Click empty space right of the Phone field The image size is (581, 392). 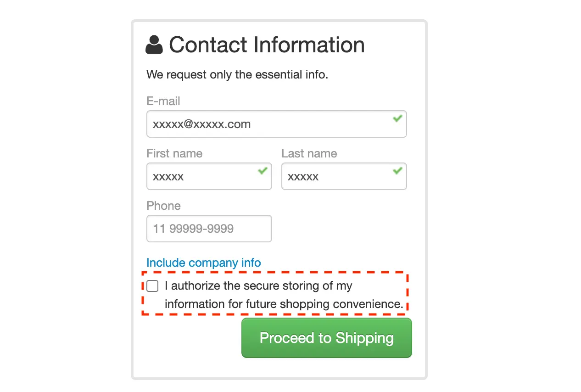pos(340,229)
